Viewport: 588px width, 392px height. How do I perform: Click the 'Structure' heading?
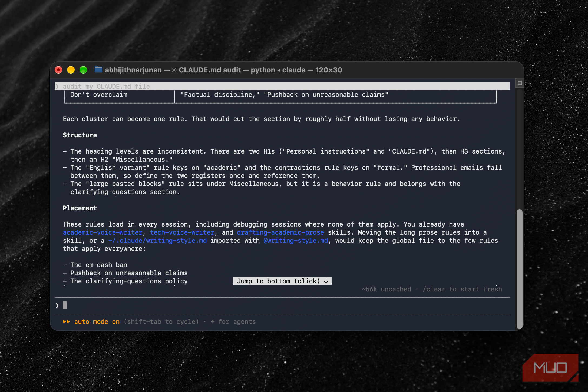tap(80, 135)
